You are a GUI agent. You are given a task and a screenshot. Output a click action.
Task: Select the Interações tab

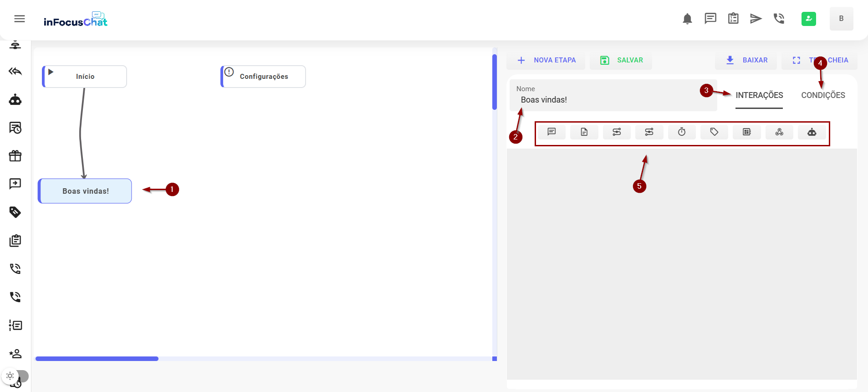click(759, 95)
